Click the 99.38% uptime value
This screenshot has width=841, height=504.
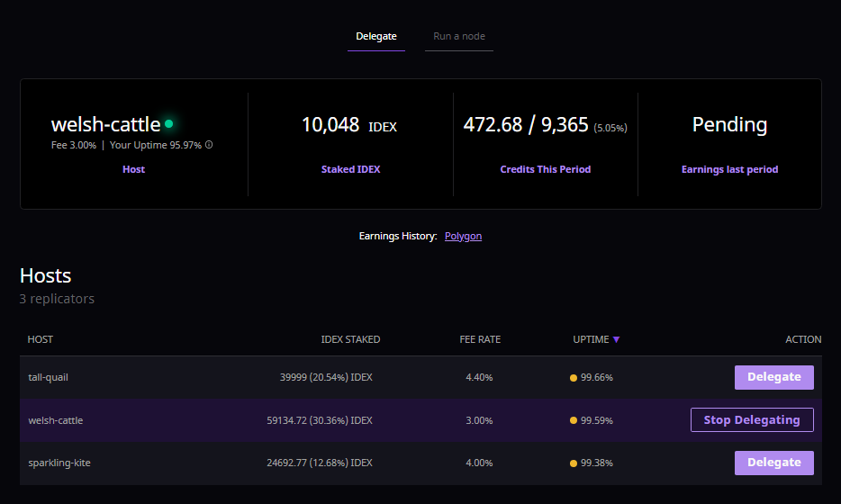click(x=596, y=463)
